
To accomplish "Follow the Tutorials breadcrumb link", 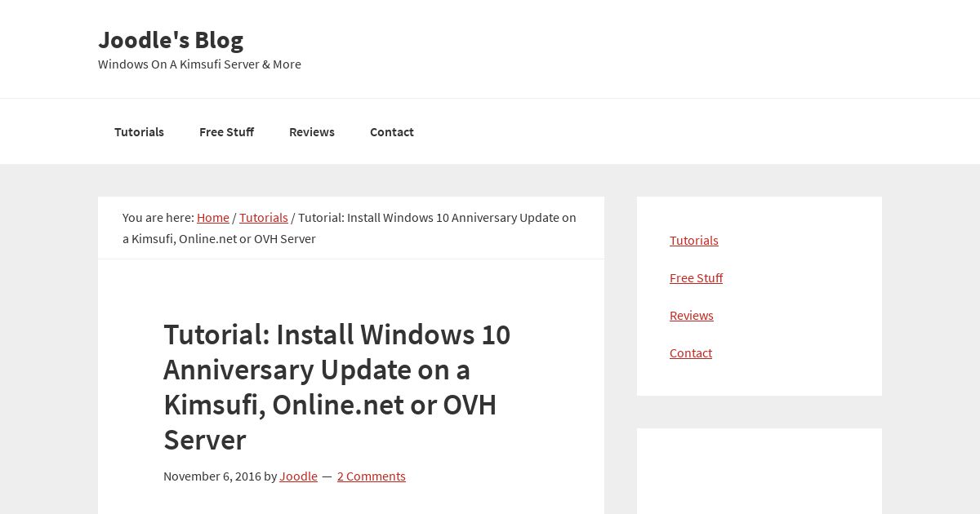I will point(264,217).
